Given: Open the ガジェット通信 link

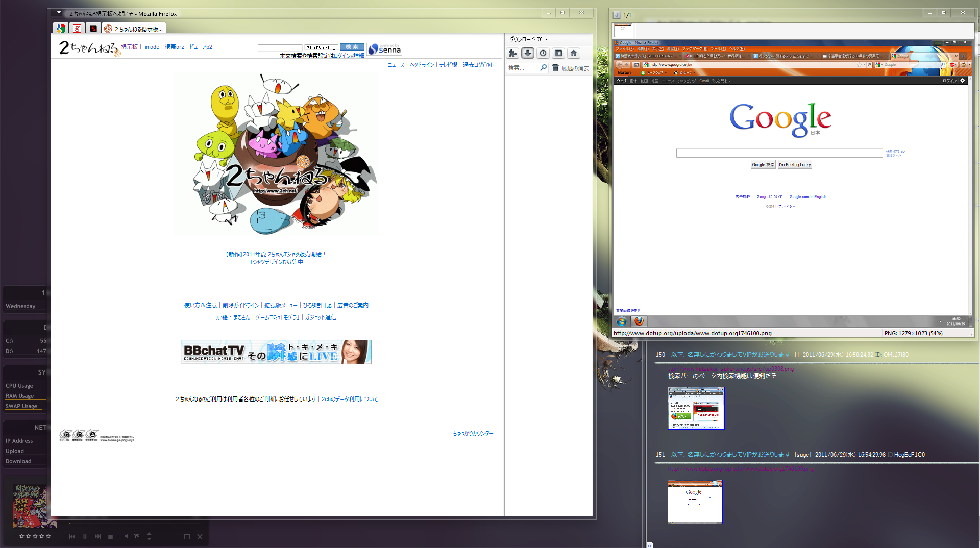Looking at the screenshot, I should pyautogui.click(x=321, y=317).
